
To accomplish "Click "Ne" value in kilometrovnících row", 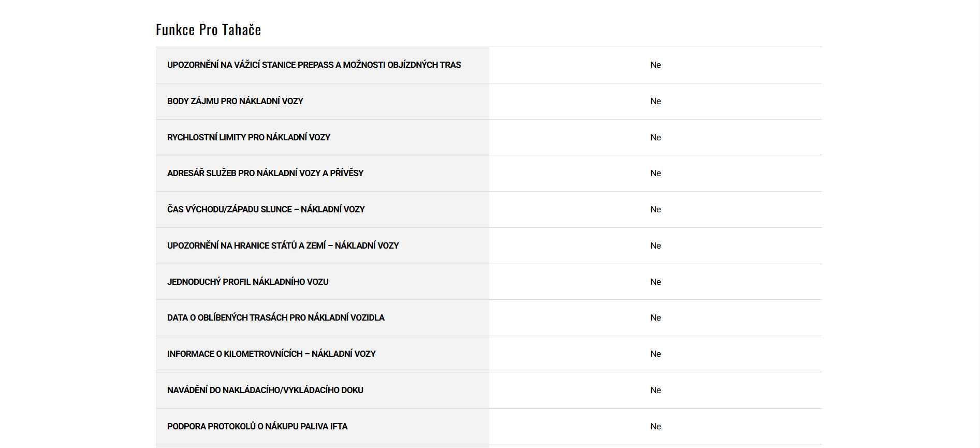I will click(655, 354).
